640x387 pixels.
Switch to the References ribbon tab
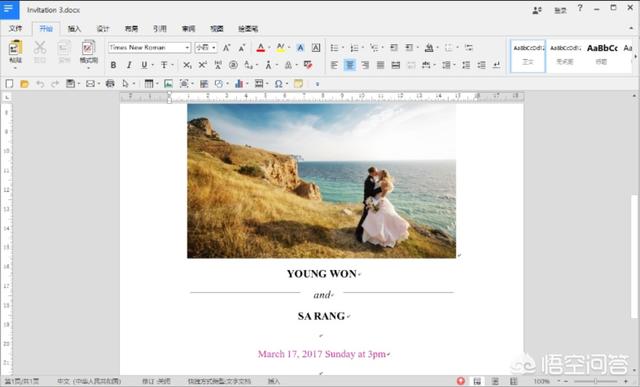pos(160,29)
